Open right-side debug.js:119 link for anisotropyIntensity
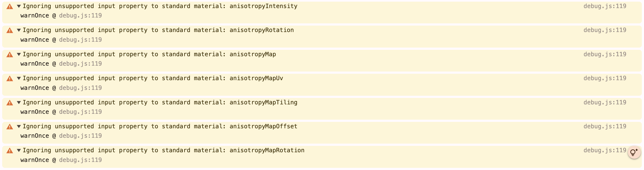644x170 pixels. click(x=605, y=6)
